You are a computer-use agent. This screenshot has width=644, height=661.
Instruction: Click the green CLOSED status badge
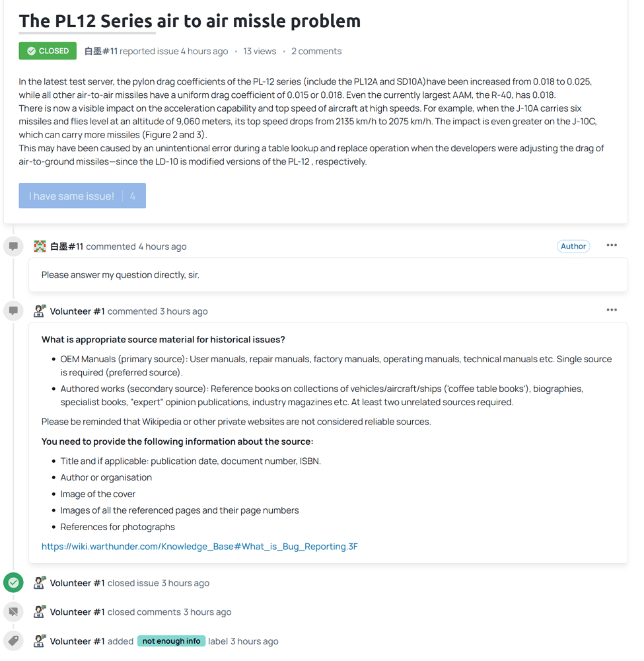click(48, 51)
